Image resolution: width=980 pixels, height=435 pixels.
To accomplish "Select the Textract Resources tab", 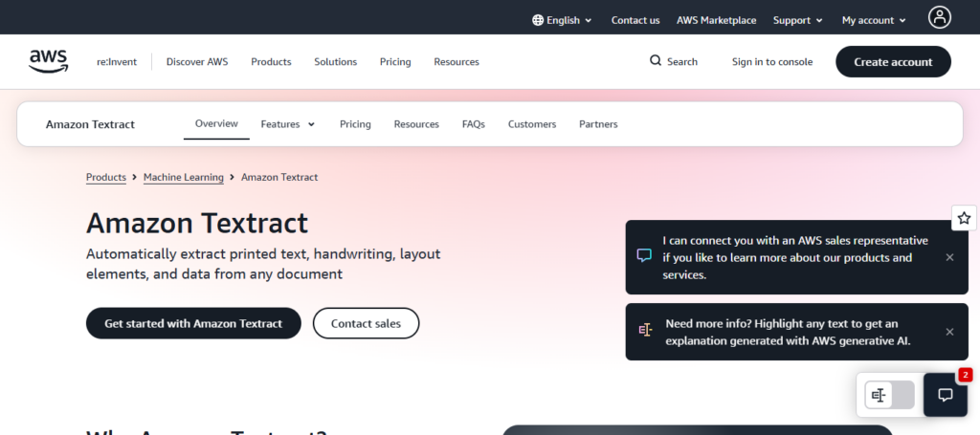I will pyautogui.click(x=416, y=124).
